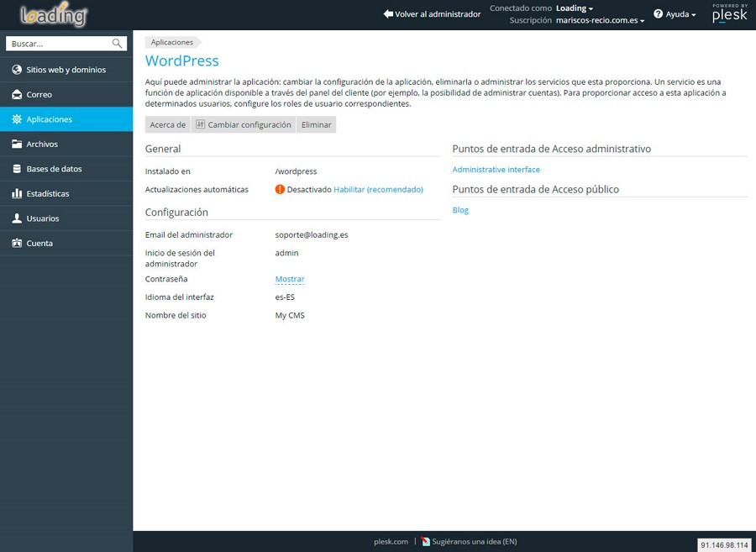
Task: Click the badge icon beside Cuenta
Action: [x=17, y=243]
